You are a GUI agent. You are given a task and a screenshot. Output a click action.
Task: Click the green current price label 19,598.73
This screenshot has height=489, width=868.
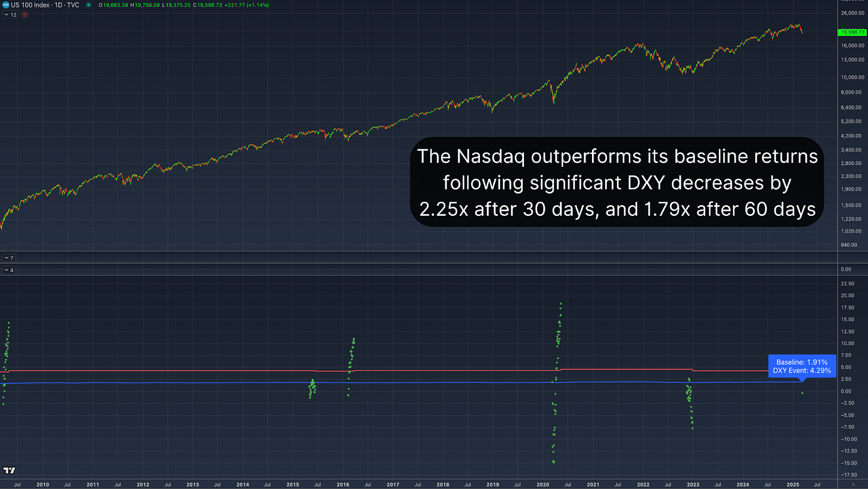tap(852, 32)
